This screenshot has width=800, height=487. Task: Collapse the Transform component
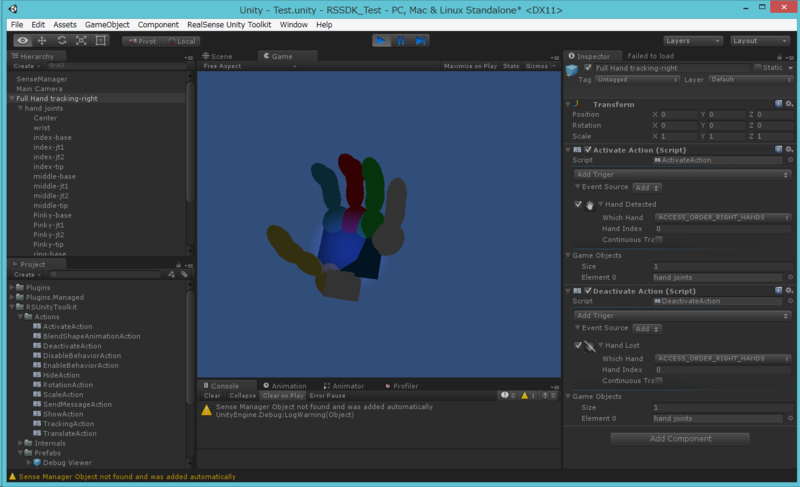click(x=568, y=104)
